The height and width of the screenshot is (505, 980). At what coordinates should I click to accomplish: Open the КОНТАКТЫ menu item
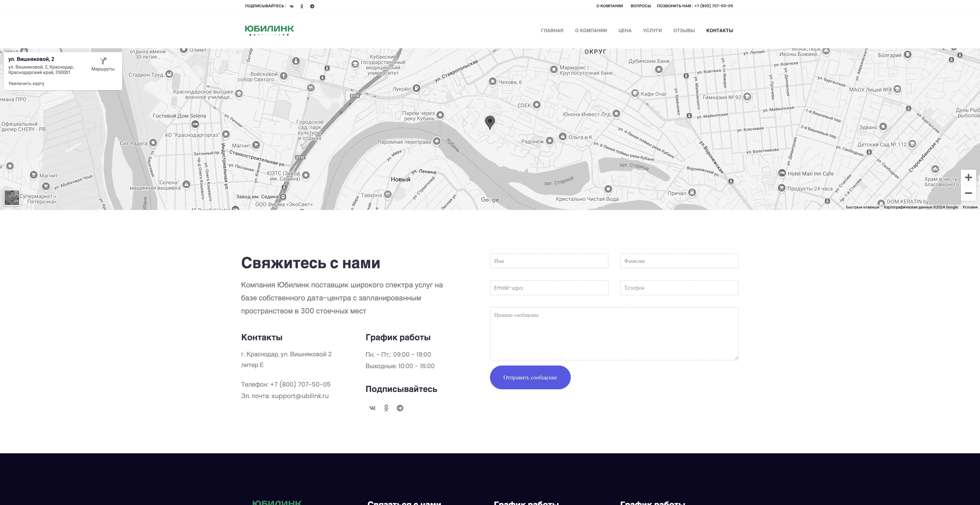(719, 31)
